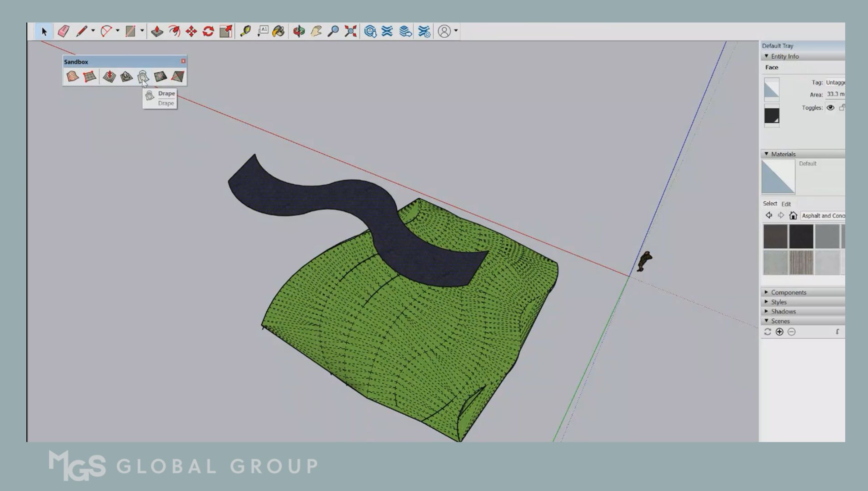Activate the Eraser tool
The image size is (868, 491).
pos(64,31)
